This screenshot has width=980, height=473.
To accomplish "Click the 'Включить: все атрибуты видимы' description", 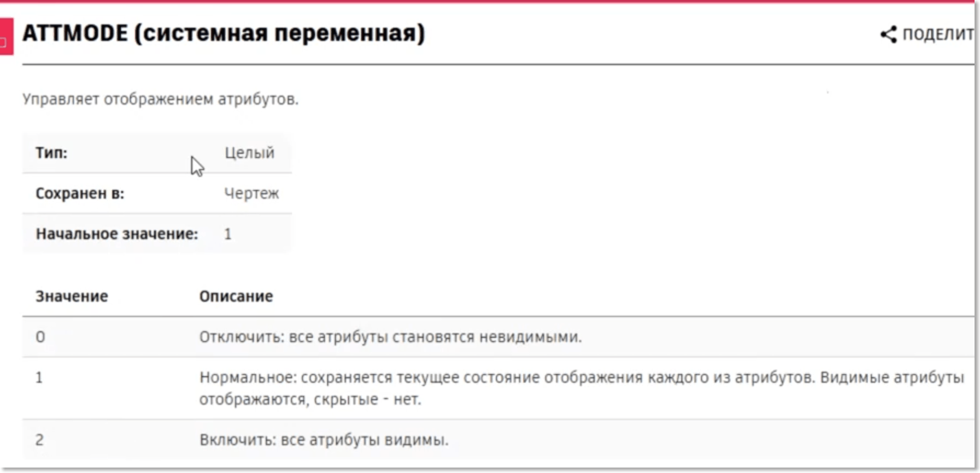I will coord(324,440).
